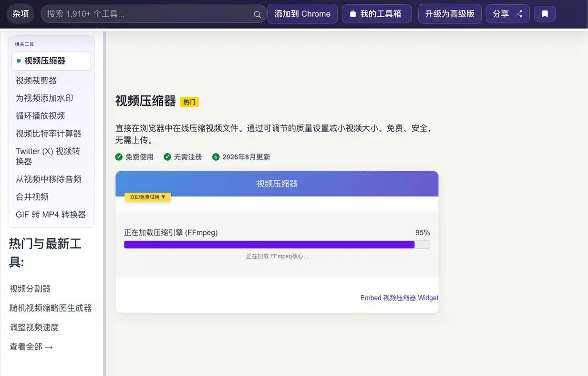Click the green check icon beside 无需注册
Image resolution: width=588 pixels, height=376 pixels.
pyautogui.click(x=167, y=157)
